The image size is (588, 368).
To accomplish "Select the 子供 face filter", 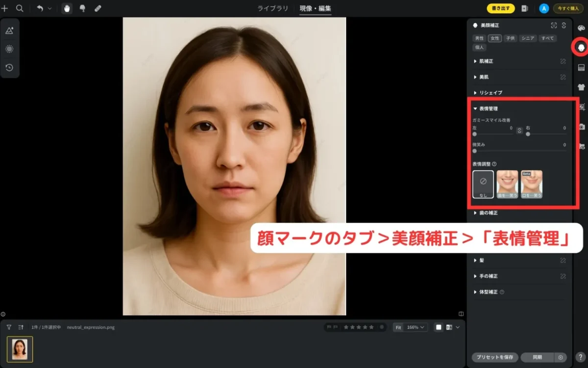I will 511,38.
